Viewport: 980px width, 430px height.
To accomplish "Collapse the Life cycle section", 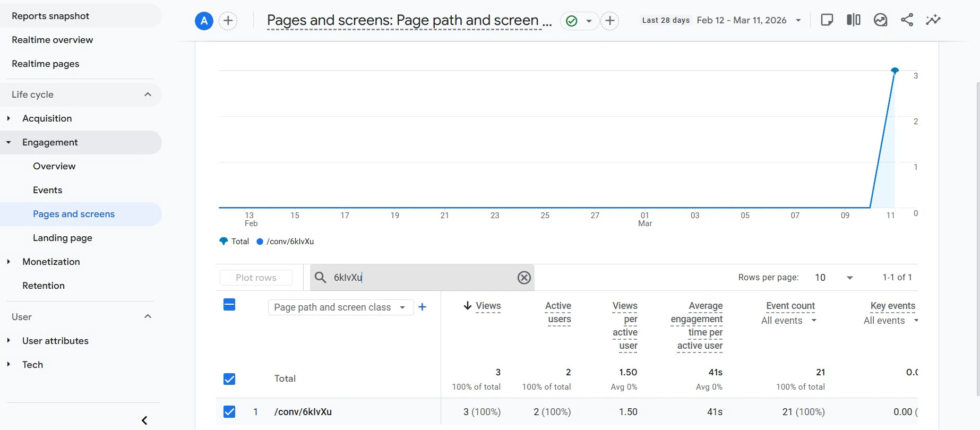I will tap(148, 94).
